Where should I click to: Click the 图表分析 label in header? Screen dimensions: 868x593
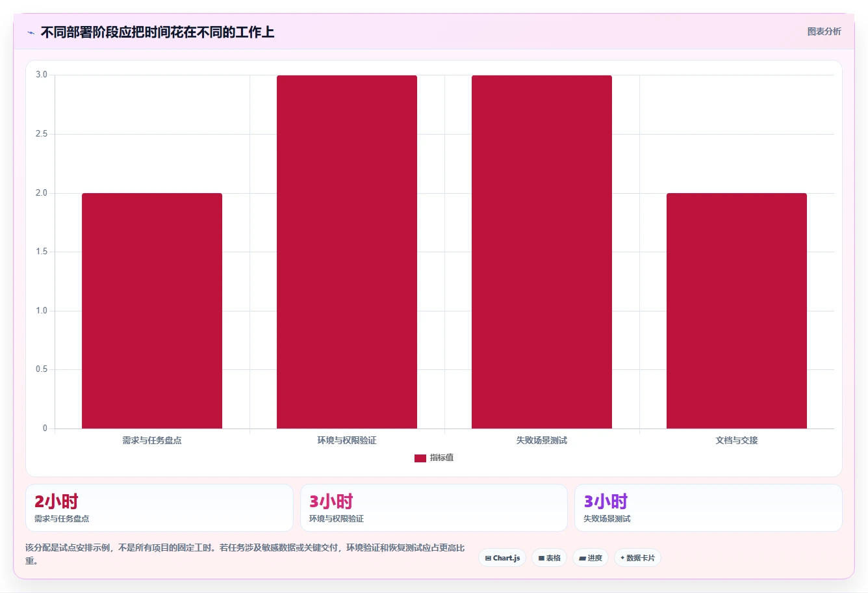coord(824,31)
